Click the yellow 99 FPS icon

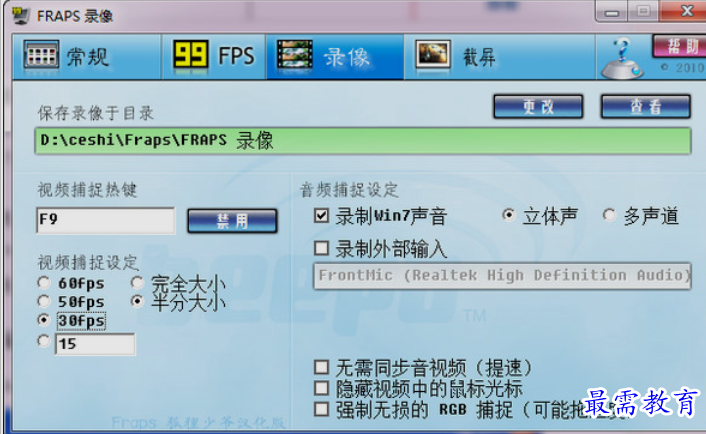(190, 56)
